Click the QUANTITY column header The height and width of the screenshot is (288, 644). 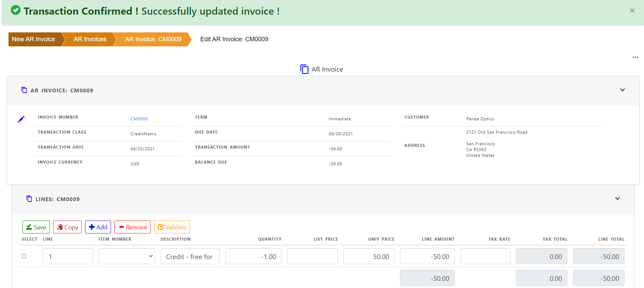point(270,239)
